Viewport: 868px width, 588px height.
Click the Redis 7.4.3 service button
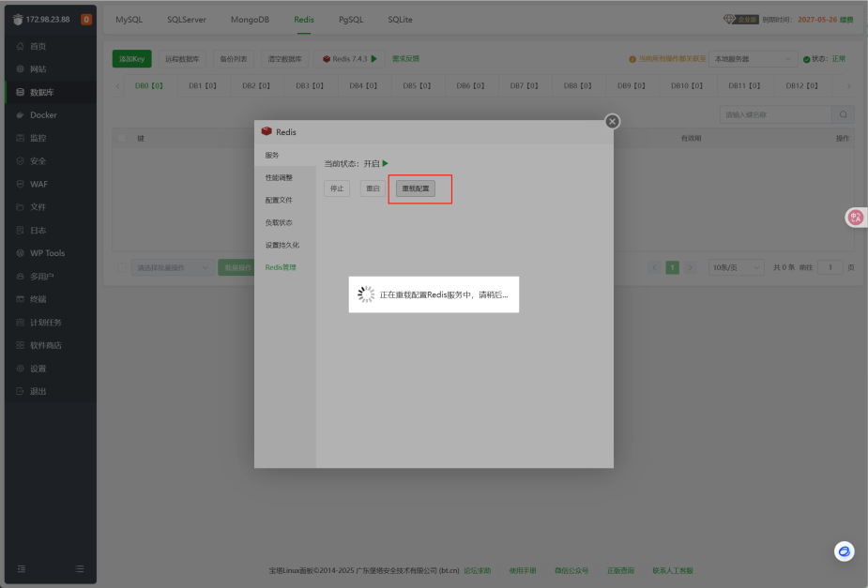[x=350, y=59]
